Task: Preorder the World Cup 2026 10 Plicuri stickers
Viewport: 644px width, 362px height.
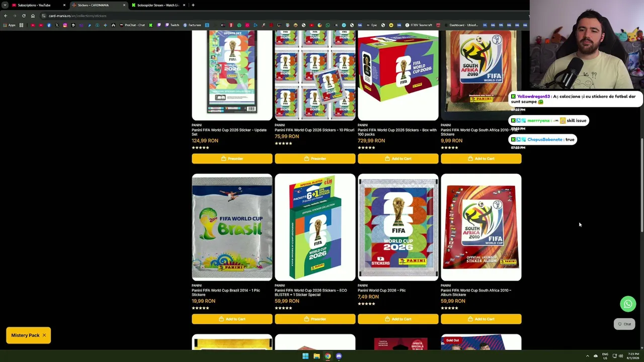Action: coord(315,159)
